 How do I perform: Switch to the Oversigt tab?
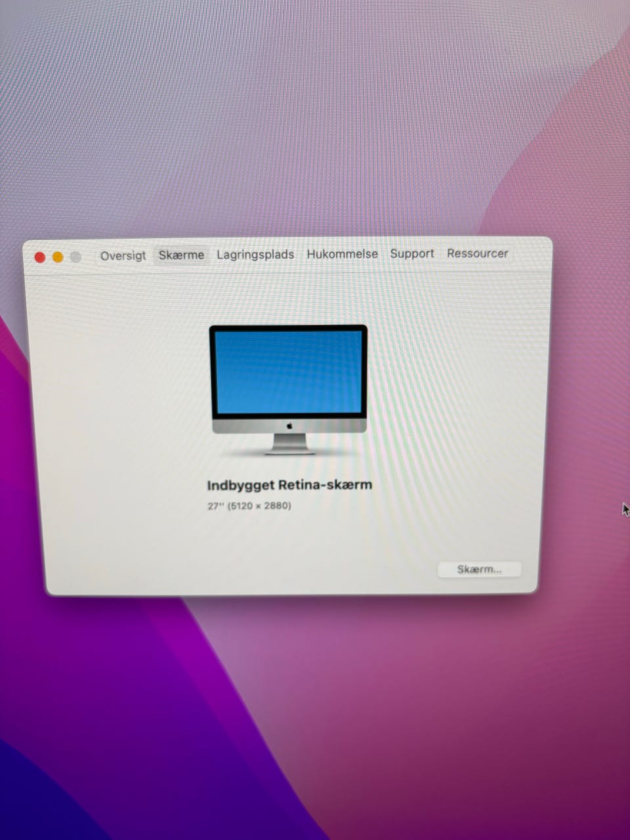pyautogui.click(x=123, y=255)
